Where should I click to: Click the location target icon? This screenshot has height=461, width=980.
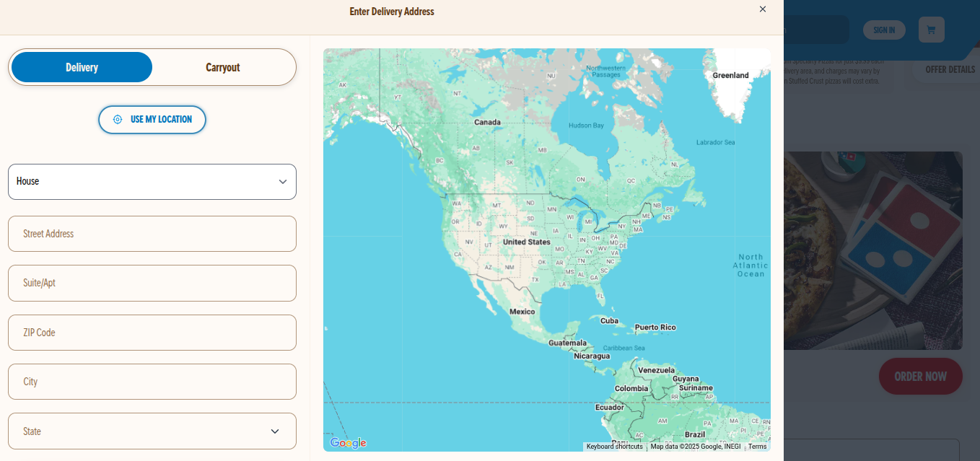point(118,120)
